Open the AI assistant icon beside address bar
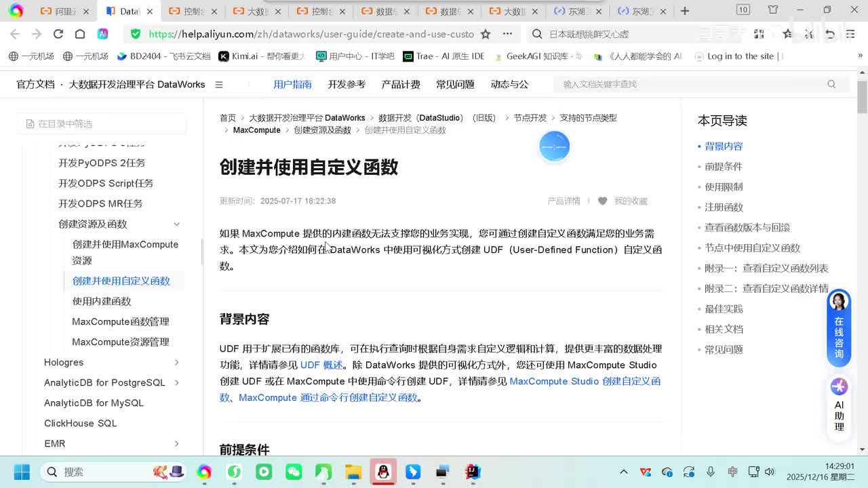The width and height of the screenshot is (868, 488). (102, 34)
